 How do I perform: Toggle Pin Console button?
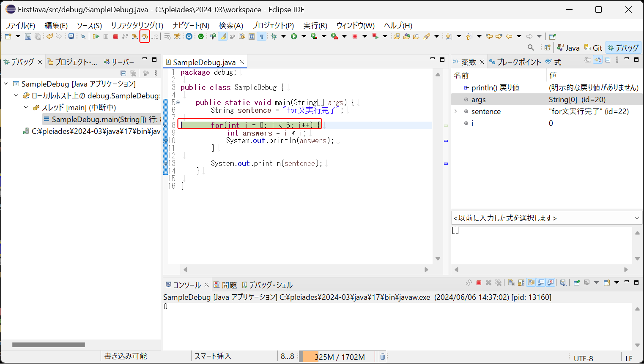(576, 283)
